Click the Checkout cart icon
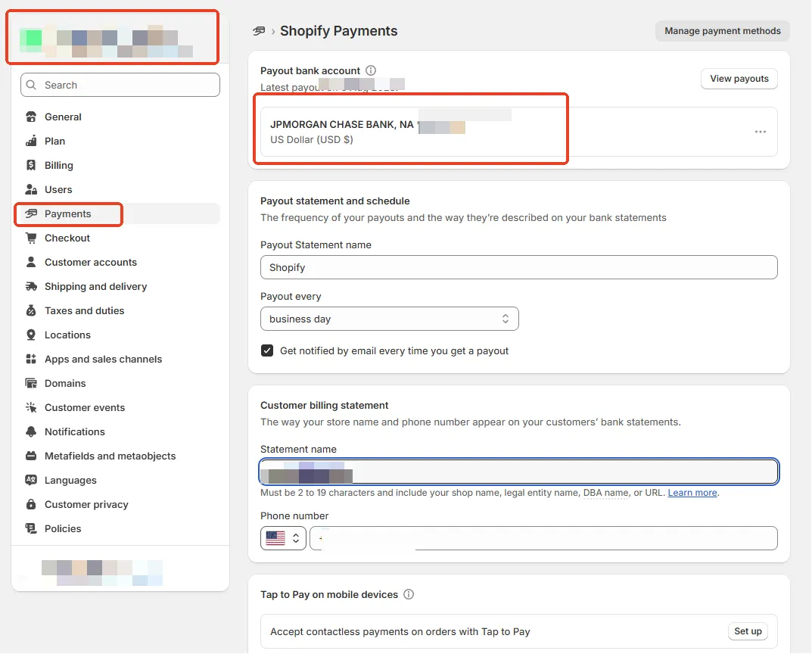 point(31,238)
